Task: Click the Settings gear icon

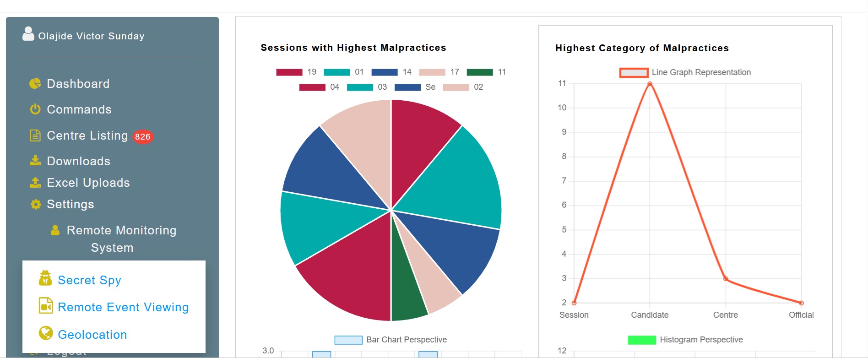Action: [36, 204]
